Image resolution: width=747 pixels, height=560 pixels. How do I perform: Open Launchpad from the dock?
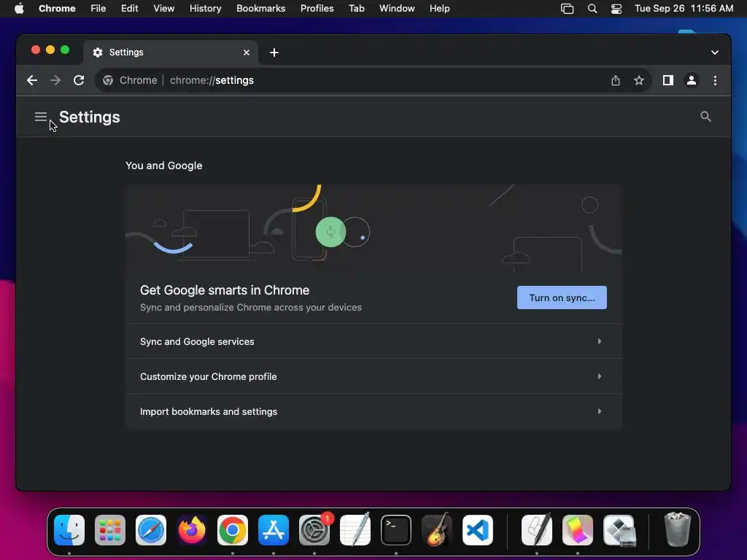pos(110,530)
